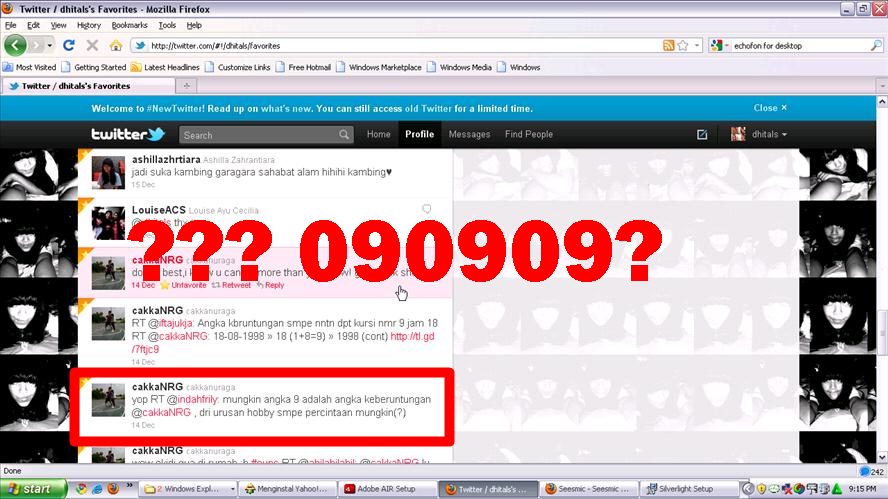The height and width of the screenshot is (499, 888).
Task: Switch to the Adobe AIR Setup taskbar window
Action: 387,488
